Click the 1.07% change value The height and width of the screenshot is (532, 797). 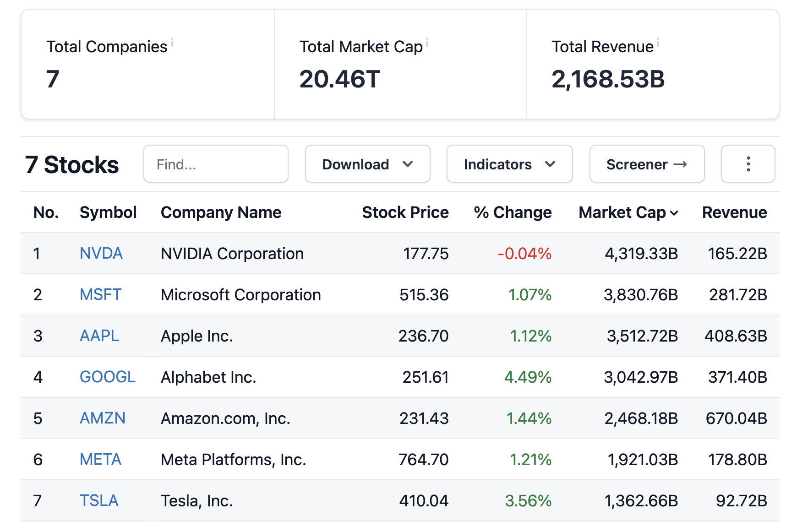pyautogui.click(x=530, y=294)
